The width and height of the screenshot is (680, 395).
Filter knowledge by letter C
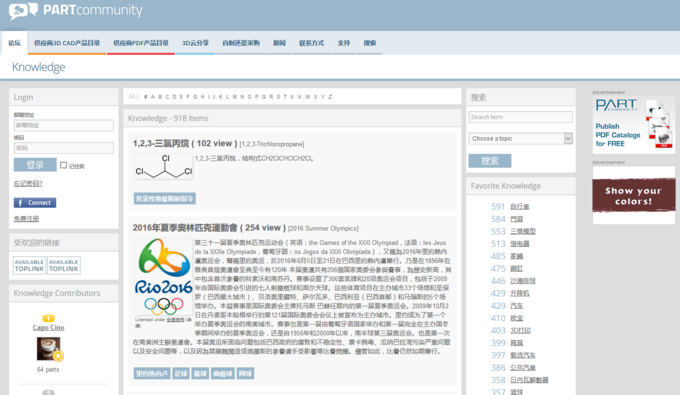[x=167, y=97]
